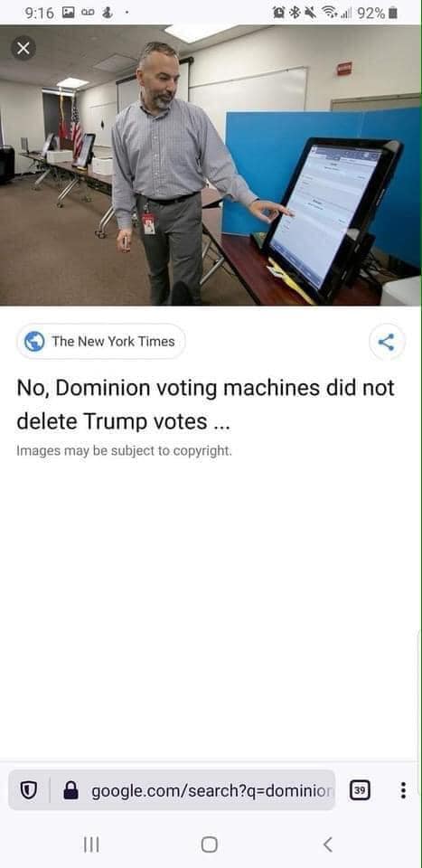422x868 pixels.
Task: Tap the 92% battery indicator
Action: pos(377,13)
